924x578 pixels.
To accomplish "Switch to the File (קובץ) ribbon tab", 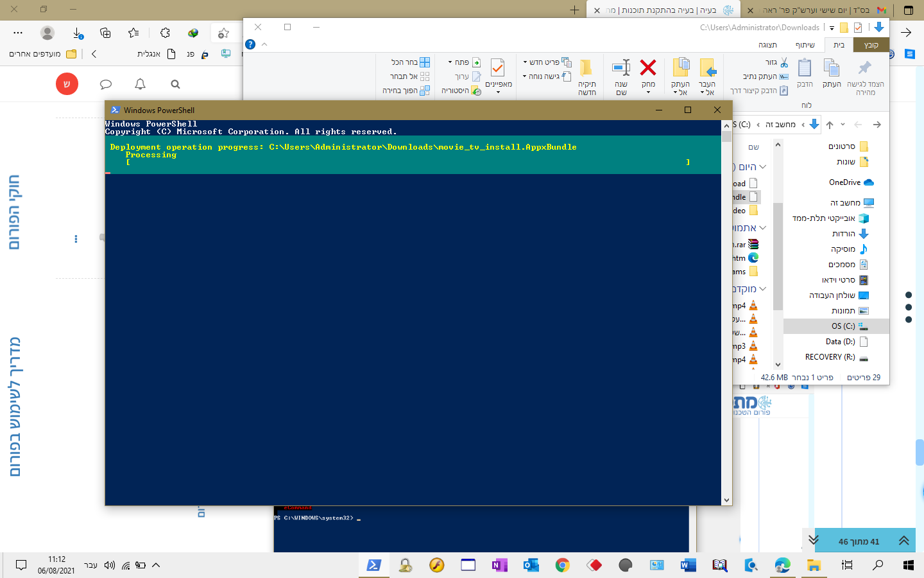I will tap(871, 44).
